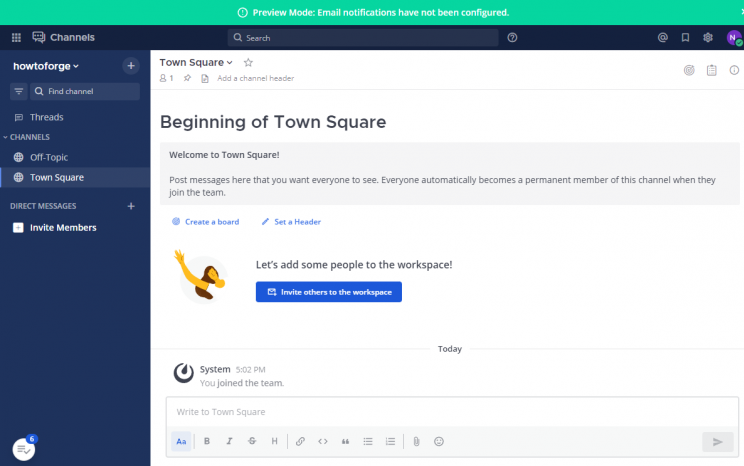The image size is (744, 466).
Task: Apply heading formatting
Action: point(274,441)
